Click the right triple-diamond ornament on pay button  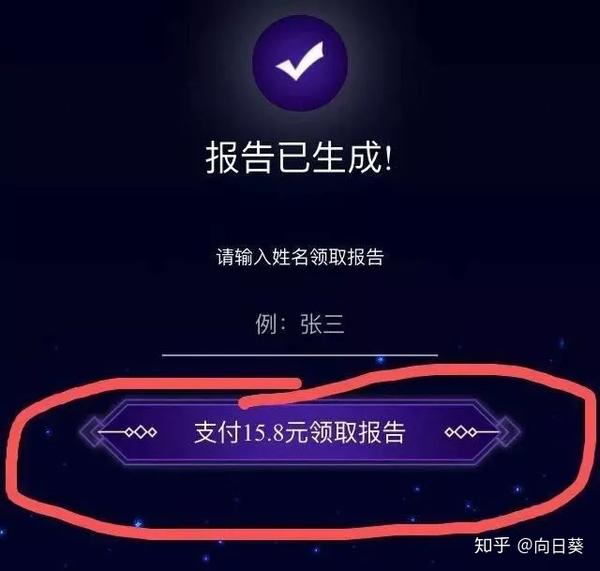[x=461, y=432]
